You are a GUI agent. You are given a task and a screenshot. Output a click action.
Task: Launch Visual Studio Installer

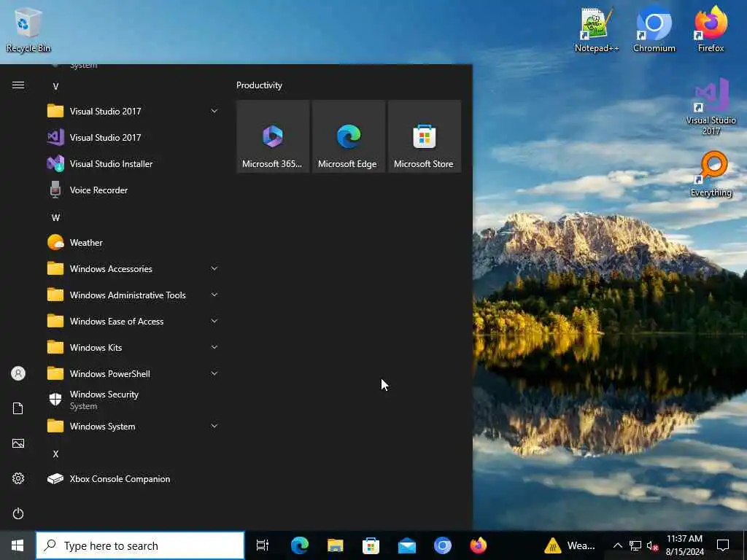[x=133, y=164]
